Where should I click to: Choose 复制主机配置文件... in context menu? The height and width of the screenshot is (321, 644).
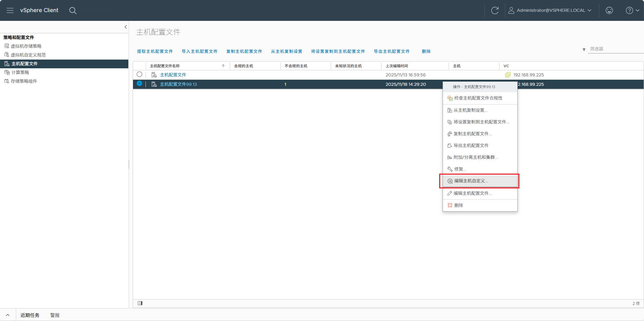480,134
